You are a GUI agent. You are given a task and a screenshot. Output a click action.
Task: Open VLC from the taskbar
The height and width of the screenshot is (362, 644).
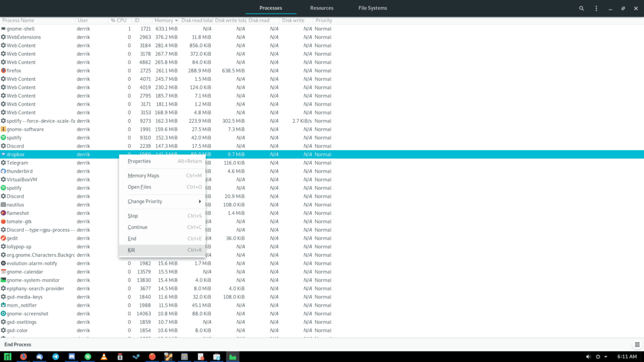104,356
